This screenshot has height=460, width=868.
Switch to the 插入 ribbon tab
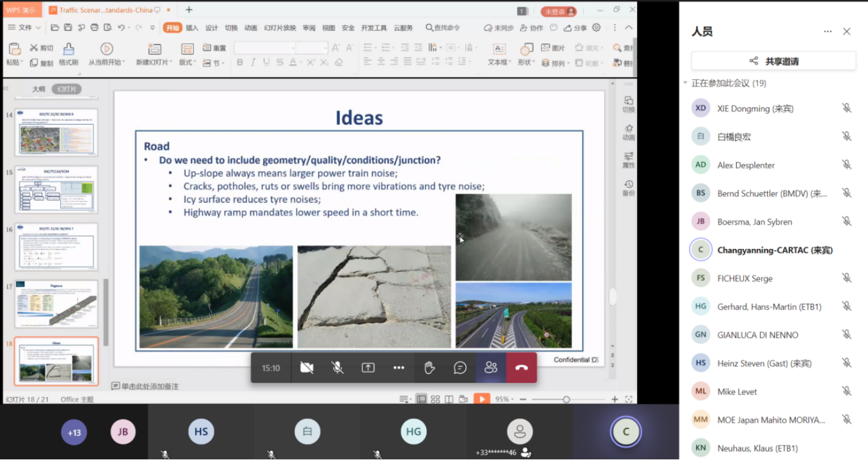click(x=192, y=28)
